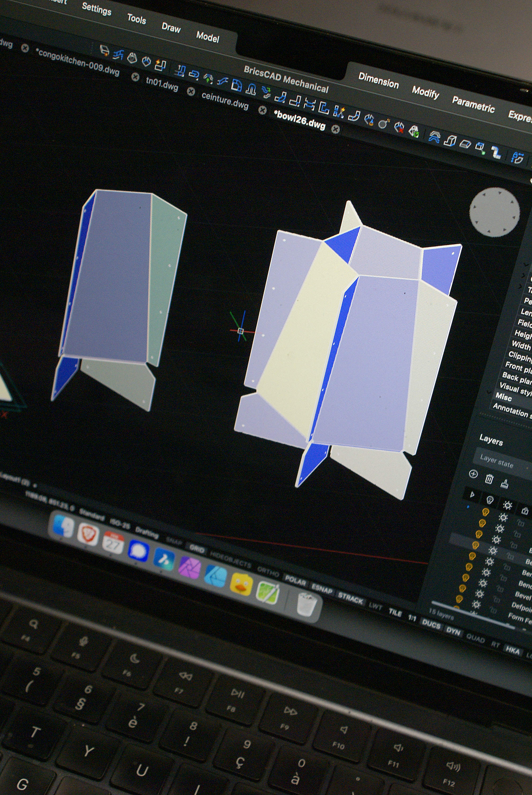Open the Modify menu
Viewport: 532px width, 795px height.
tap(425, 92)
